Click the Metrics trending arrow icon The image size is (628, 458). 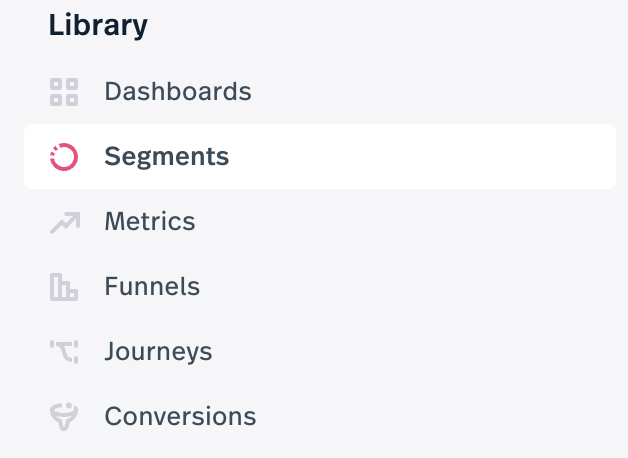tap(65, 222)
